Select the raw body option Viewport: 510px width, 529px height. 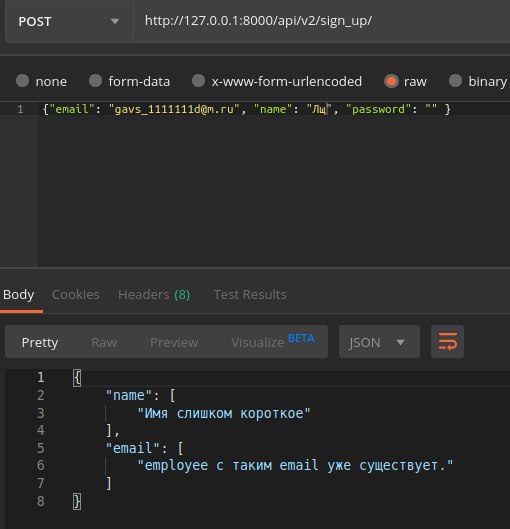405,81
